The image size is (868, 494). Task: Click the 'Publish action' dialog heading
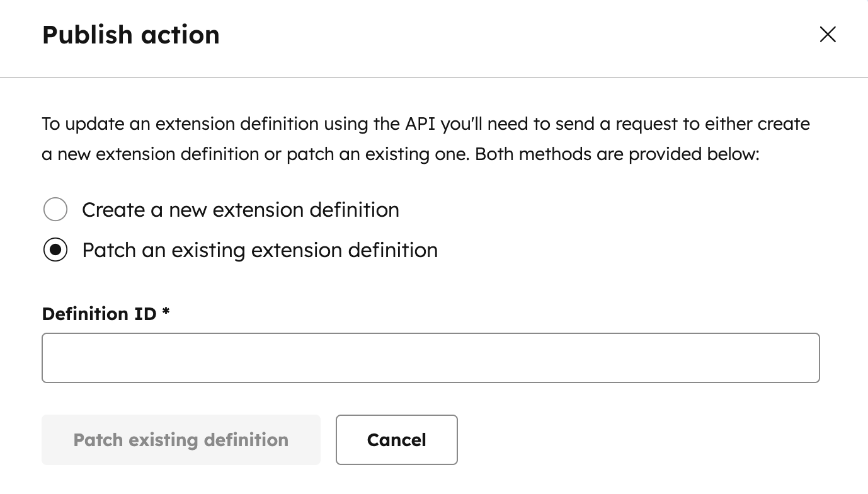[x=131, y=35]
